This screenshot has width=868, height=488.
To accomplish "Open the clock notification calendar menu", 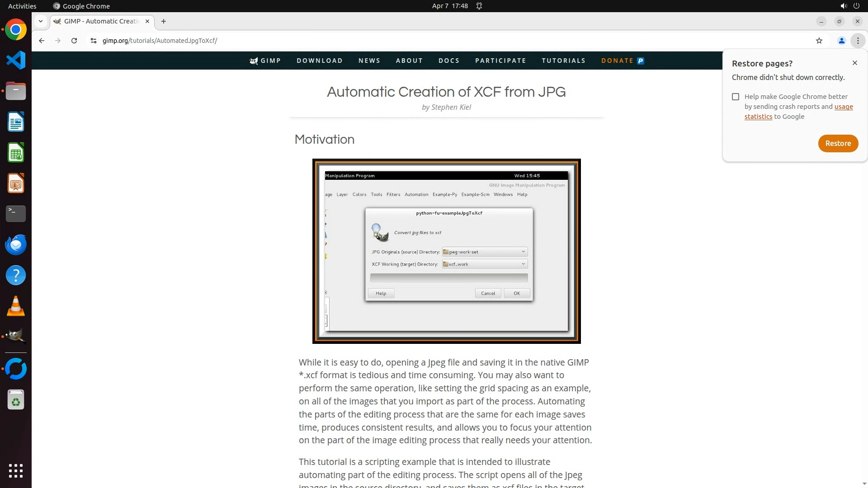I will [x=450, y=6].
